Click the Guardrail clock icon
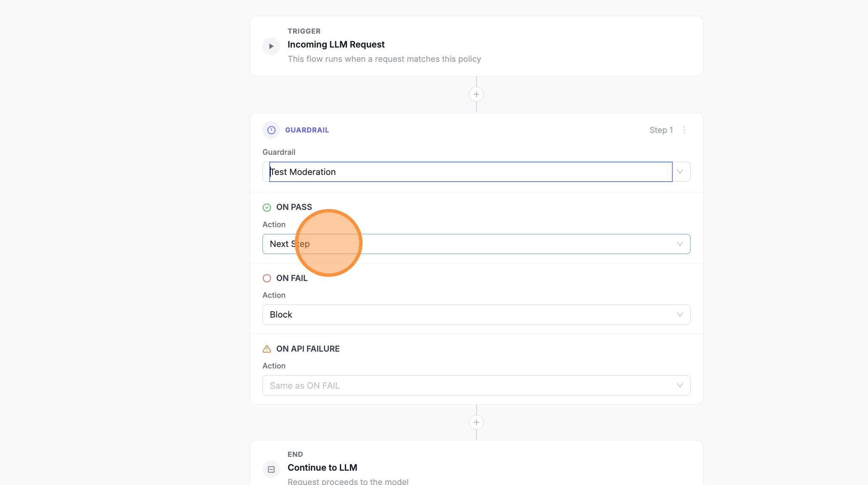The height and width of the screenshot is (485, 868). click(271, 130)
